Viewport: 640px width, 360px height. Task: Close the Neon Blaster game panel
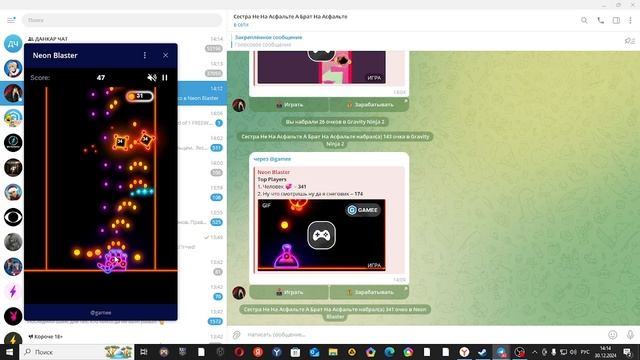165,55
